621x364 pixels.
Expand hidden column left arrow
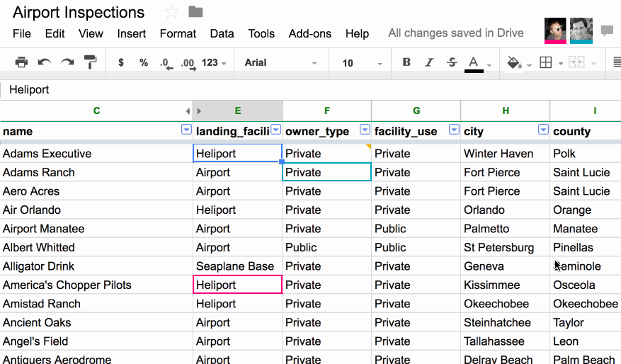188,111
